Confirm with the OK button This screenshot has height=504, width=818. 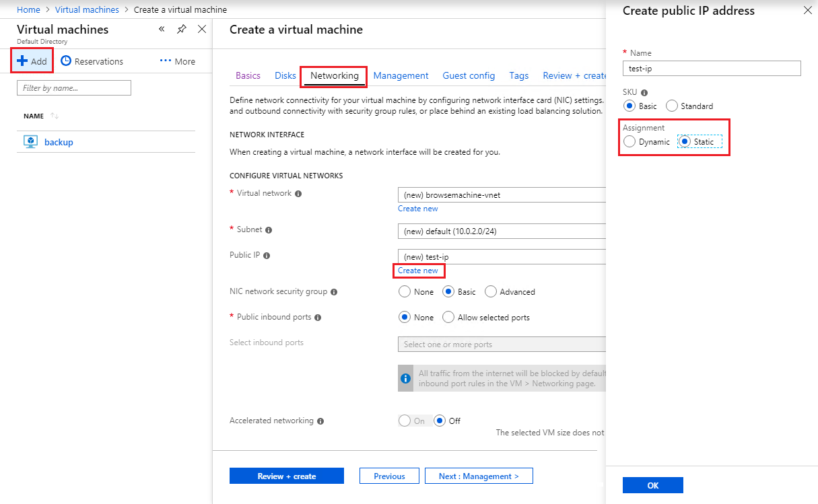click(x=653, y=485)
